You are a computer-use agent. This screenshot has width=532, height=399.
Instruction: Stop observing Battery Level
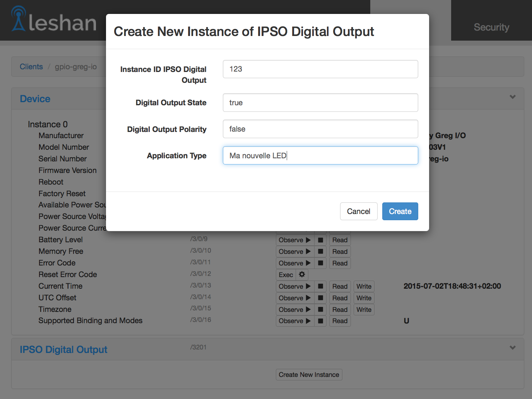coord(320,240)
